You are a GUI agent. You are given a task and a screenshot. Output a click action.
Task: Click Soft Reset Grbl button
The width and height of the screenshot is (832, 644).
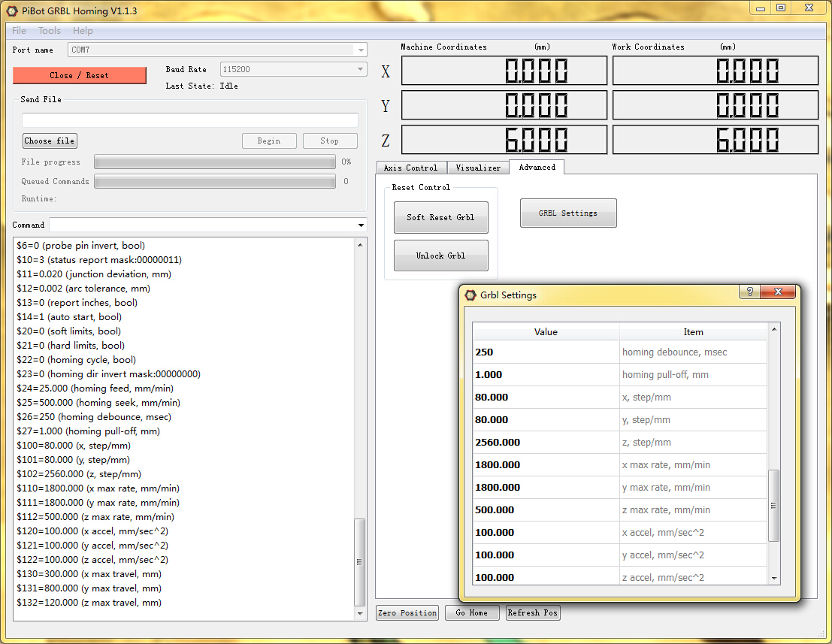pyautogui.click(x=441, y=217)
